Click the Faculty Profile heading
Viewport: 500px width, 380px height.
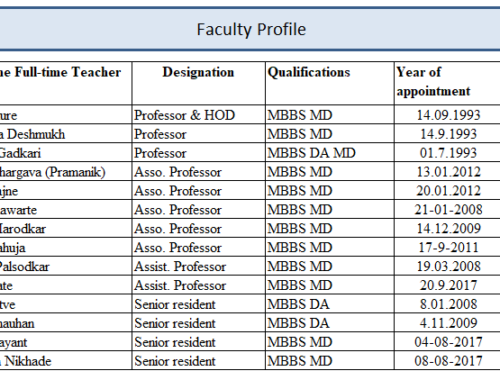click(251, 29)
